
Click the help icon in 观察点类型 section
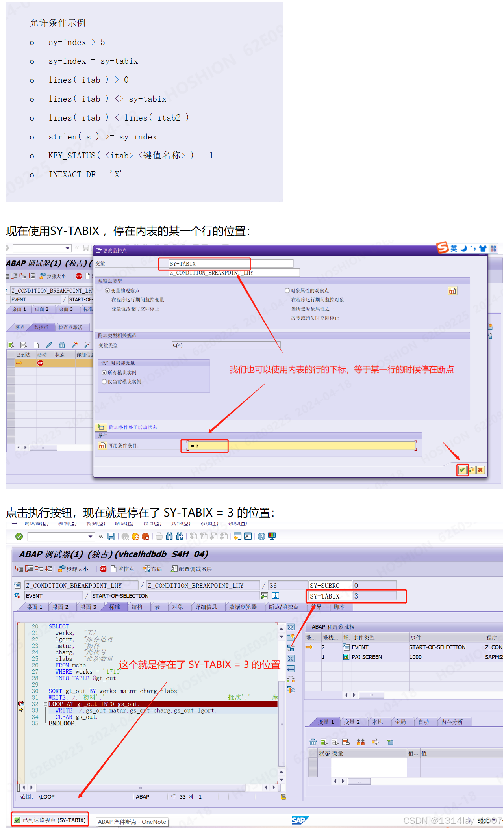pyautogui.click(x=452, y=291)
